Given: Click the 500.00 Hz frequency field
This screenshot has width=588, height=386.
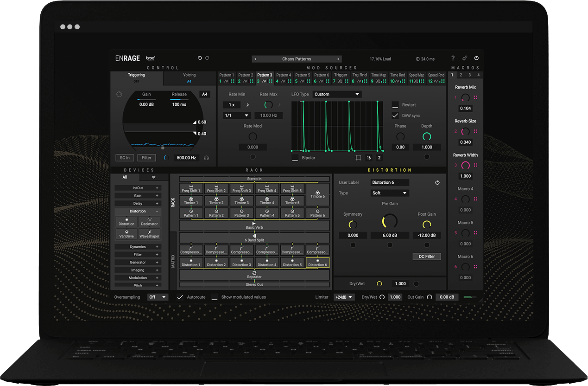Looking at the screenshot, I should (x=187, y=158).
